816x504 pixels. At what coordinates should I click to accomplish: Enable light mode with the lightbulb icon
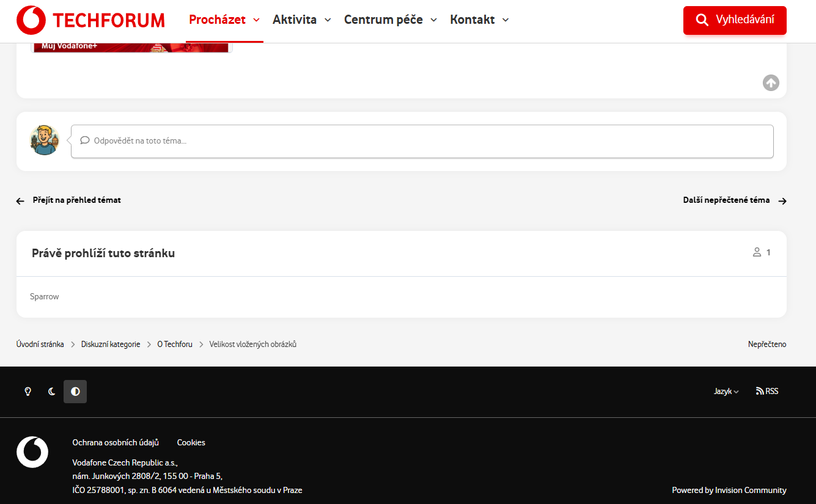click(x=28, y=392)
